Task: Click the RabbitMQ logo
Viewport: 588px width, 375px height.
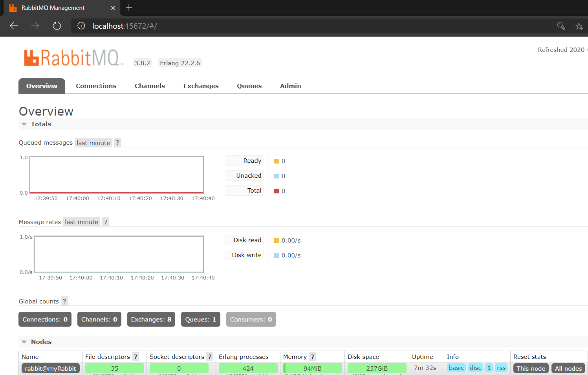Action: 74,58
